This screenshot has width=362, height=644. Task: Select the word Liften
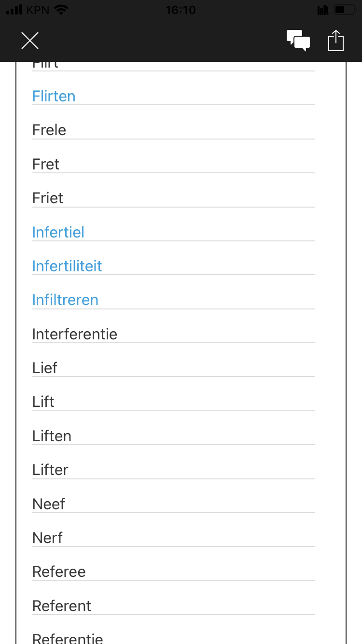coord(52,436)
